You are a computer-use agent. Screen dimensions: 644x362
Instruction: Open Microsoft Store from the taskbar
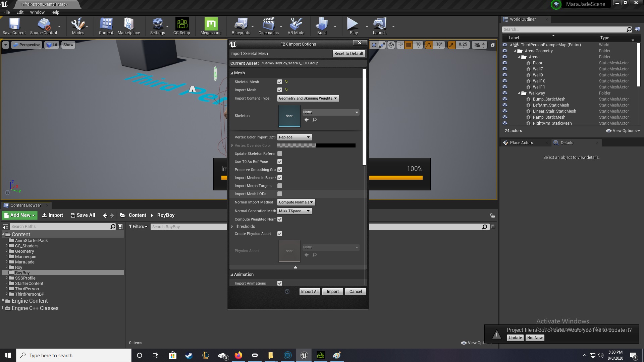tap(172, 355)
